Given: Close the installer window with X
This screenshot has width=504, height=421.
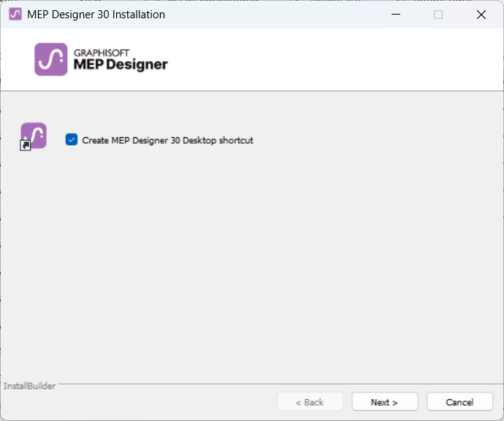Looking at the screenshot, I should click(x=481, y=15).
